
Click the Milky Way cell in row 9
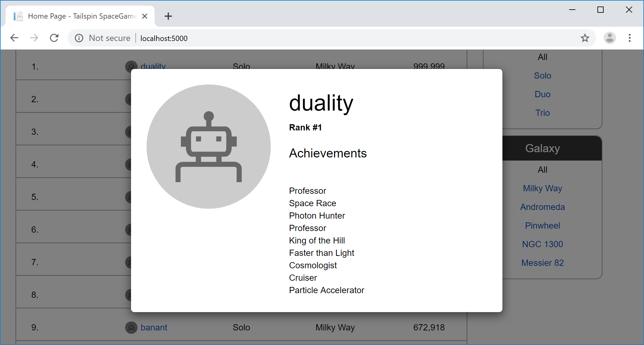[x=335, y=328]
